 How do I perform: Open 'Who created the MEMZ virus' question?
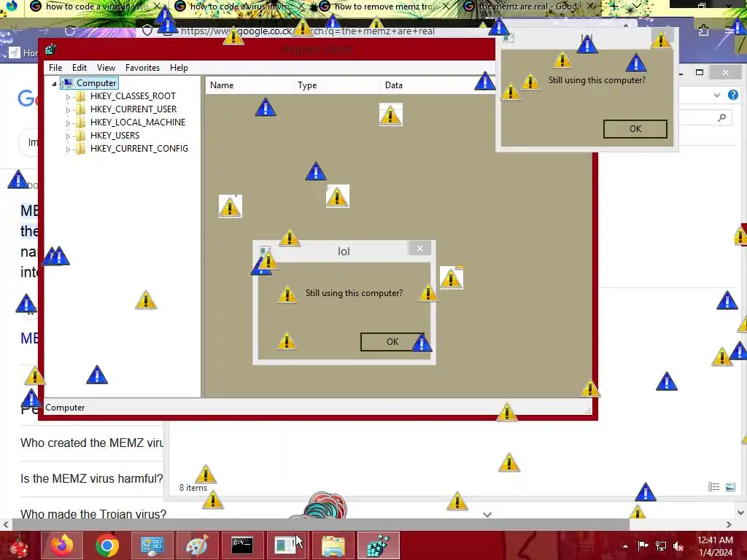pyautogui.click(x=92, y=443)
